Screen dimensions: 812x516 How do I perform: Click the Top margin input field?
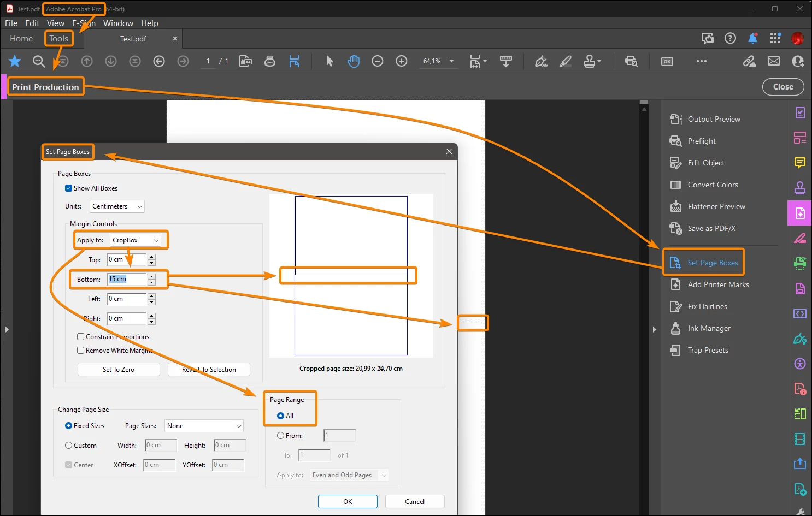[127, 260]
